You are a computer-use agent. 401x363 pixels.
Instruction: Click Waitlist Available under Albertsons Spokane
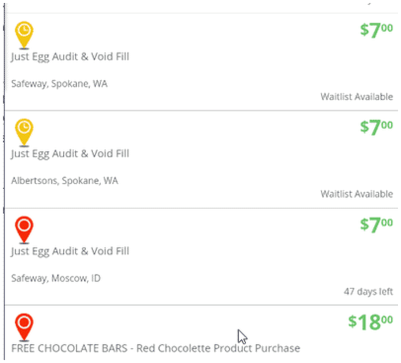click(357, 194)
